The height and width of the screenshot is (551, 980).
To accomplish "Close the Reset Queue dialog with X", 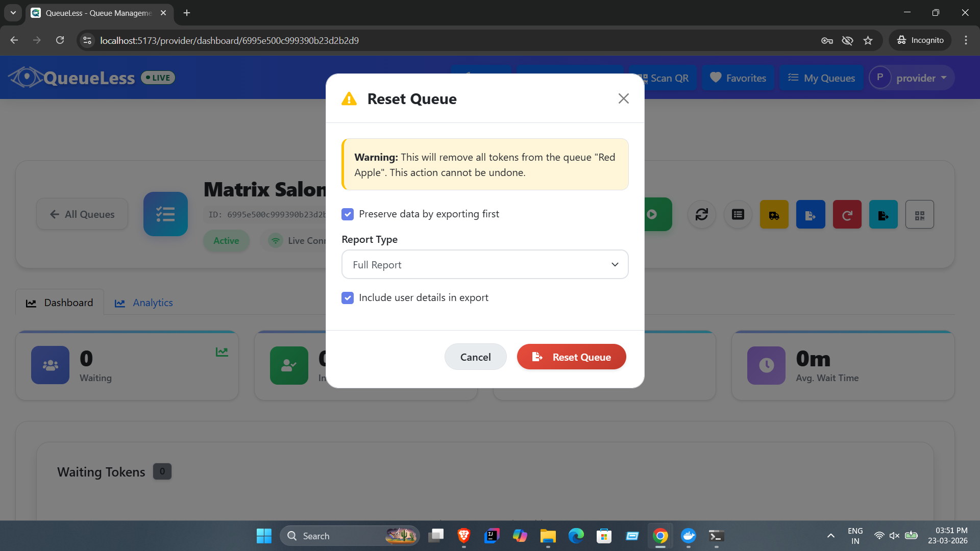I will coord(623,98).
